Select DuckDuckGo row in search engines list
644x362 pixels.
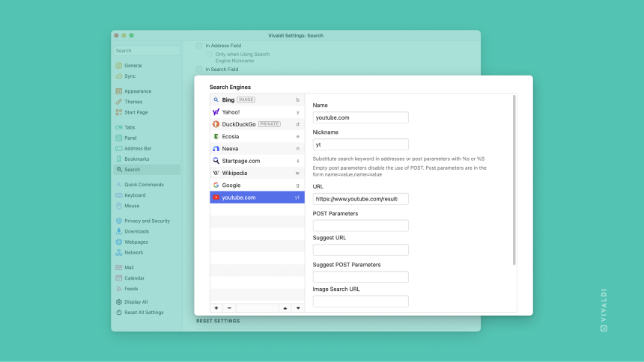tap(257, 124)
